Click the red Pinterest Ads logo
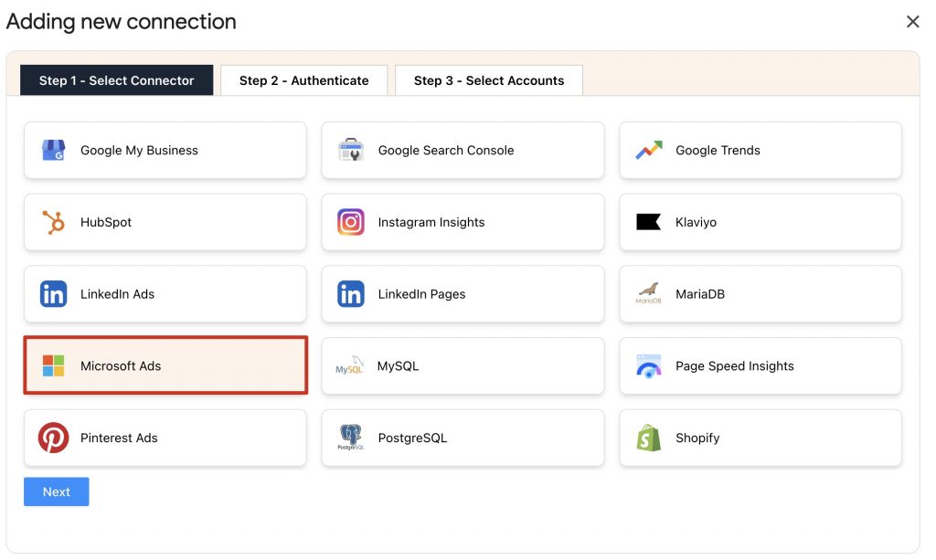 (53, 438)
